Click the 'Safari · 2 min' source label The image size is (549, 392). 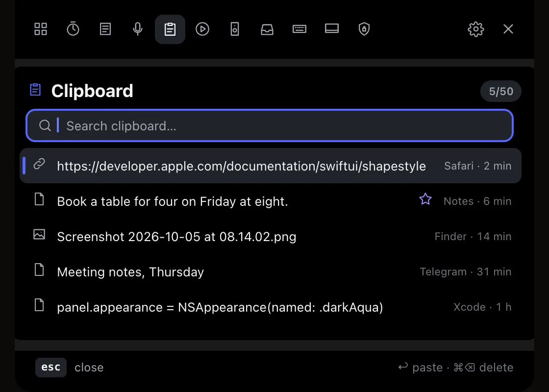(477, 166)
